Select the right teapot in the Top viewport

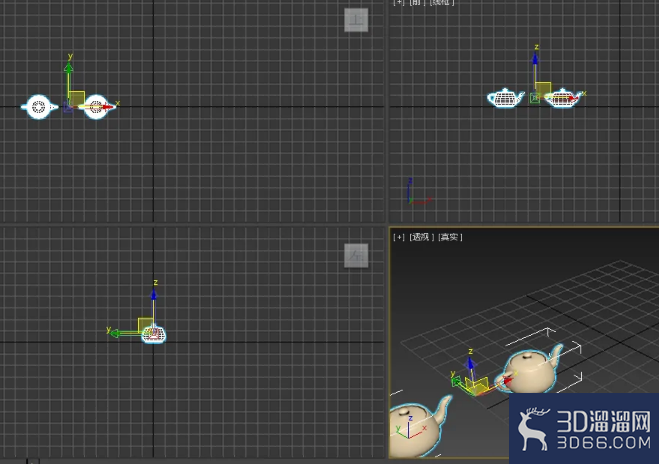(97, 107)
